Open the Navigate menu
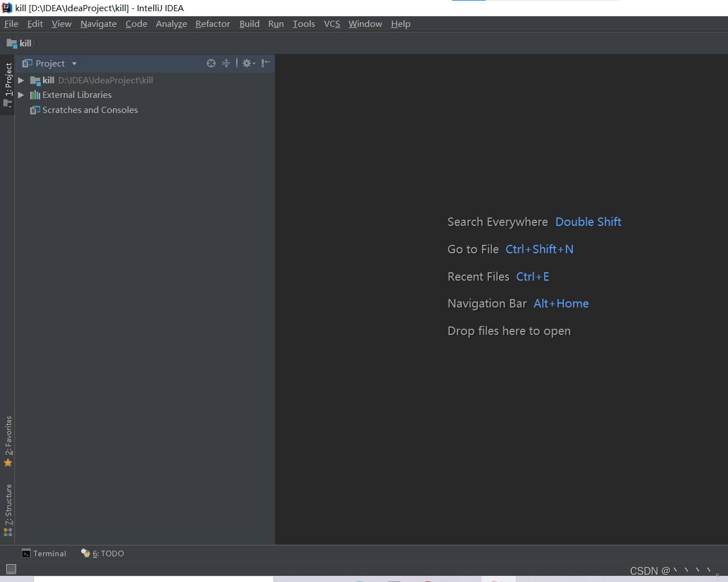 [x=98, y=23]
